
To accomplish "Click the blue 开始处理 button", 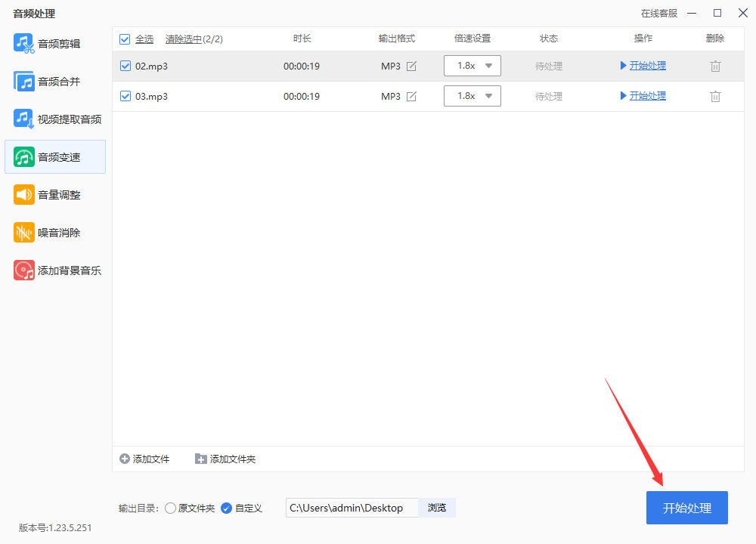I will point(687,508).
